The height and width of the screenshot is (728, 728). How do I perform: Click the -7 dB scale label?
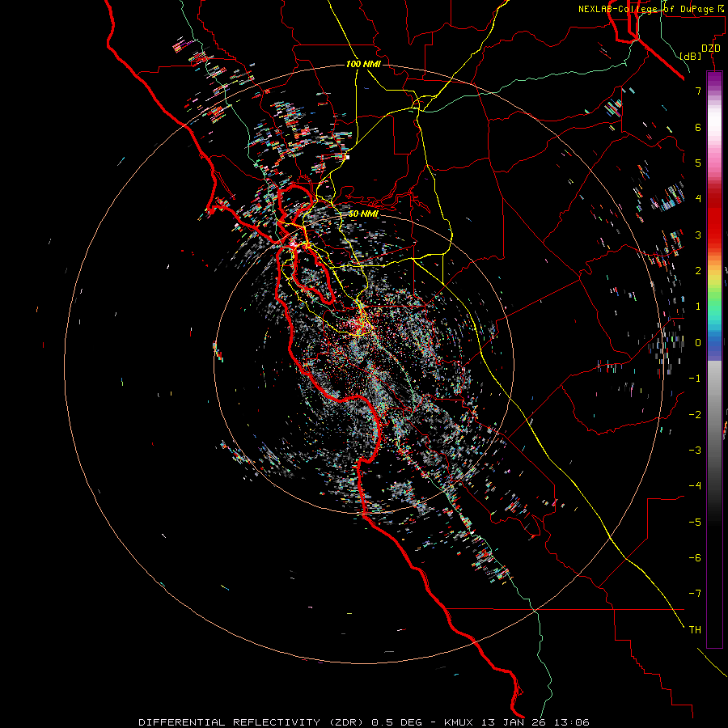point(695,594)
